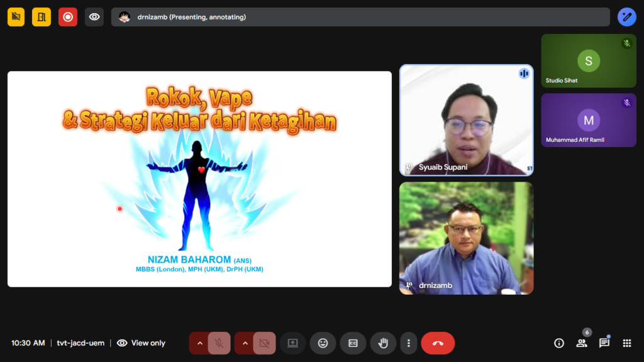This screenshot has width=644, height=362.
Task: Send an emoji reaction
Action: click(323, 343)
